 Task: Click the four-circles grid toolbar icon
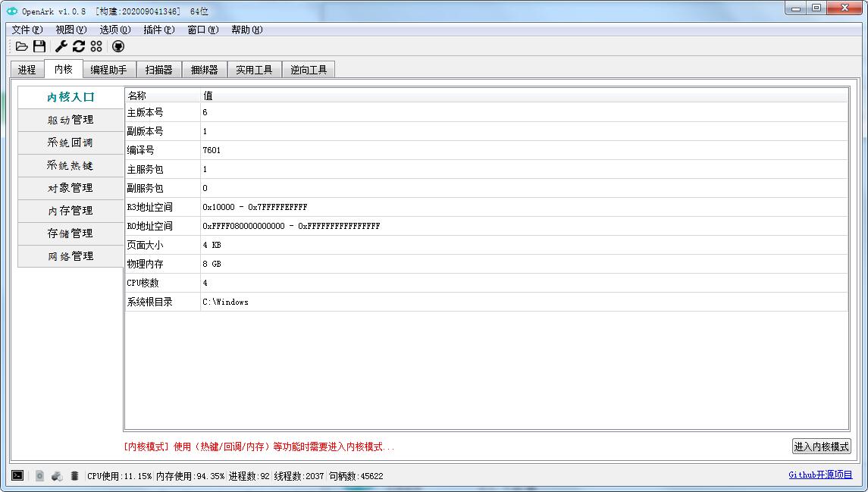(96, 47)
